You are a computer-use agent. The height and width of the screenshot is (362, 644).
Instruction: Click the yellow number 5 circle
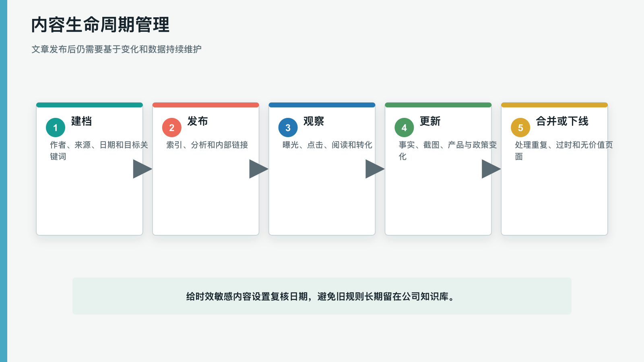520,128
